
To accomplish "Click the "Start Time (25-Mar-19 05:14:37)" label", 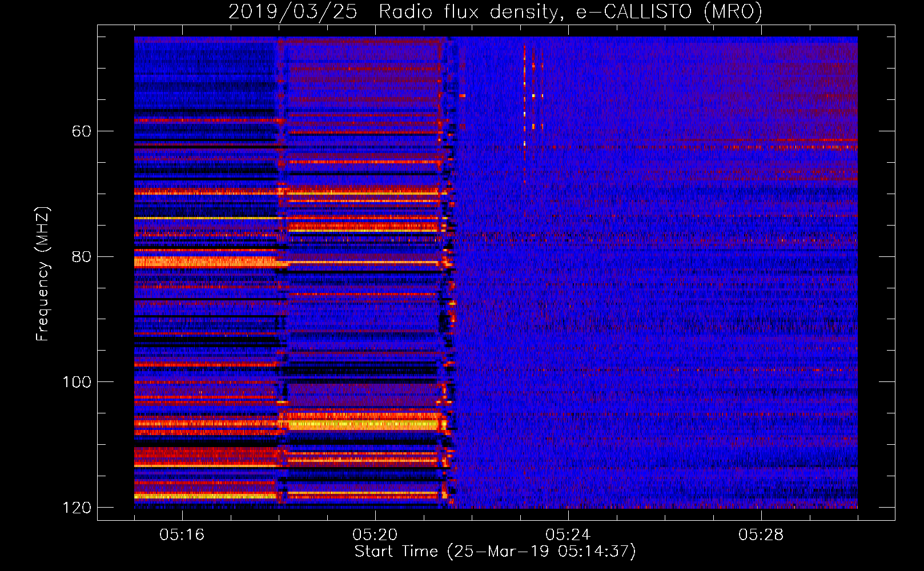I will pos(495,552).
